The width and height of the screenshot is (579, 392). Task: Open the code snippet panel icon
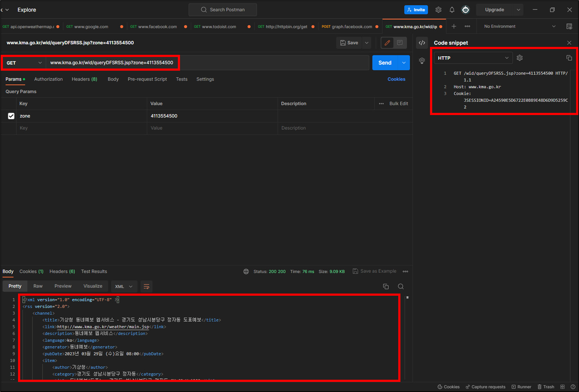coord(422,43)
